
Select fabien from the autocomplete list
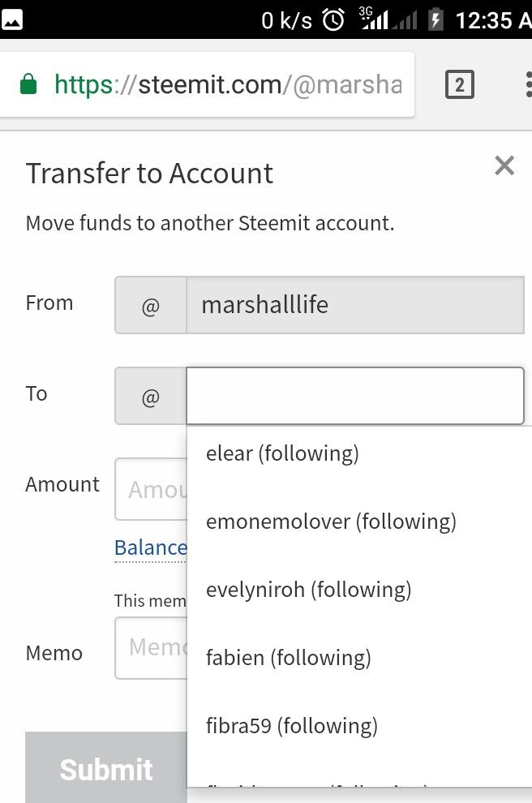coord(288,658)
